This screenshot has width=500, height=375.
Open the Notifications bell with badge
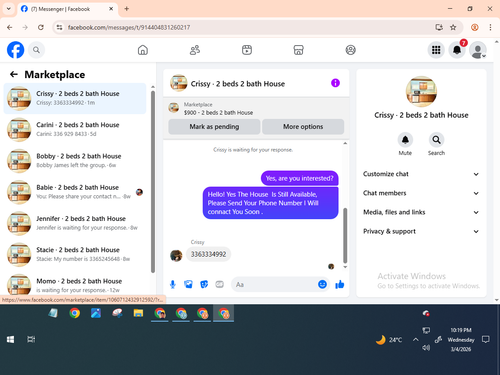click(x=457, y=50)
